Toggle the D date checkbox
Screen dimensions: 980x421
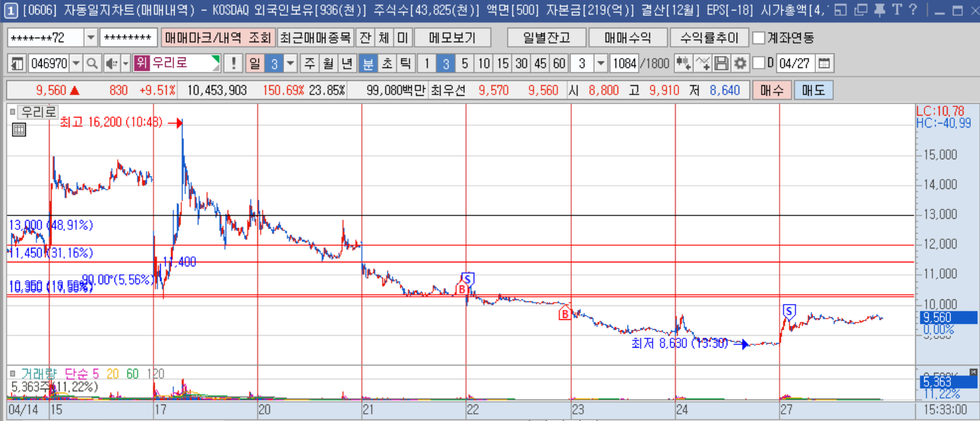[758, 63]
